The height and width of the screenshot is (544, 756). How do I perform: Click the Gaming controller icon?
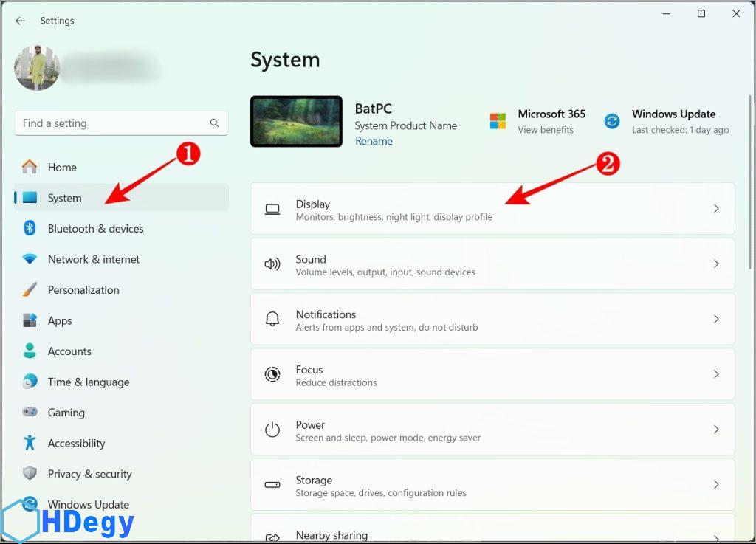[x=30, y=413]
